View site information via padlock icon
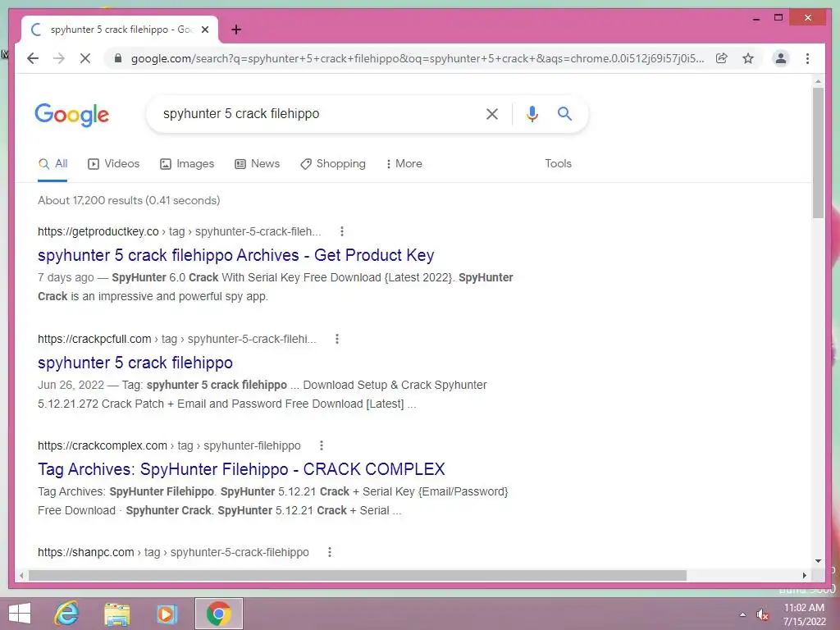This screenshot has height=630, width=840. tap(118, 58)
